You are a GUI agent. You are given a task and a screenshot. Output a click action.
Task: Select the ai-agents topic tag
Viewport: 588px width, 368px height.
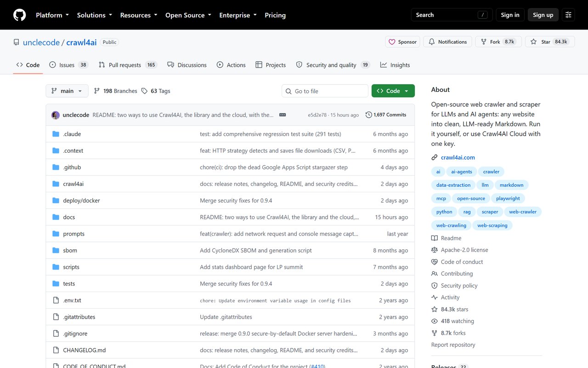(x=462, y=172)
